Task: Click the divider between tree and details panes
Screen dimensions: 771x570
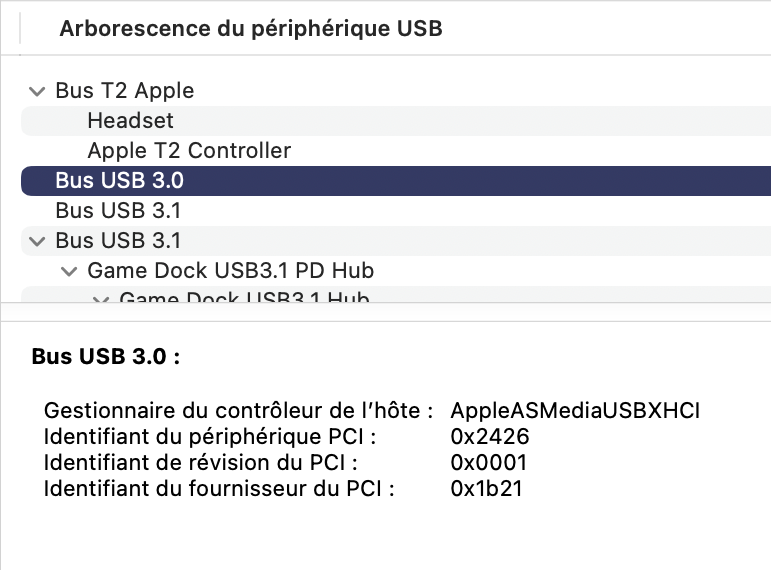Action: [x=386, y=312]
